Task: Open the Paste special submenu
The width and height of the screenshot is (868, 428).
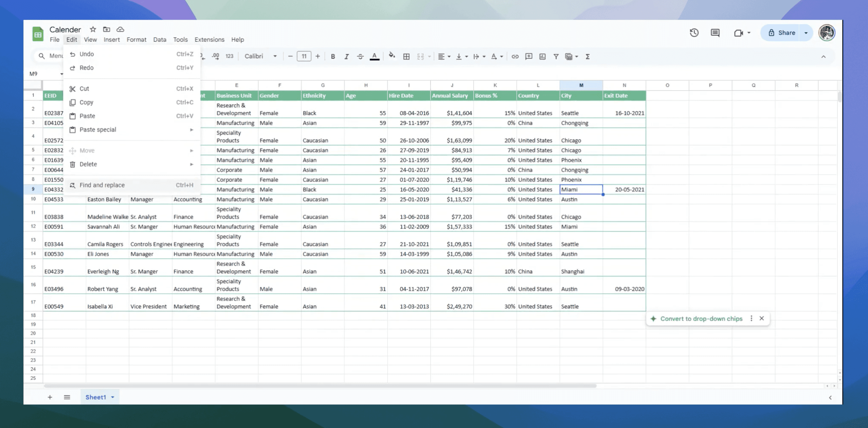Action: pos(98,129)
